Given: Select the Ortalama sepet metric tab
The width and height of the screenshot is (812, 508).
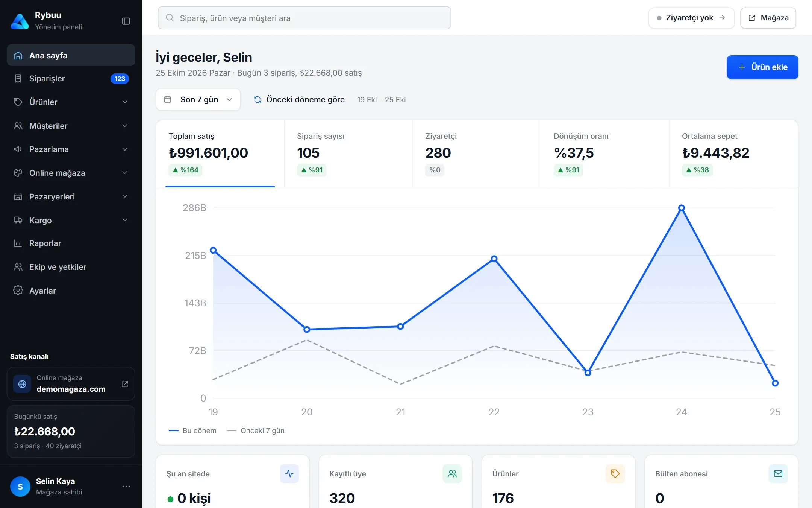Looking at the screenshot, I should (733, 154).
